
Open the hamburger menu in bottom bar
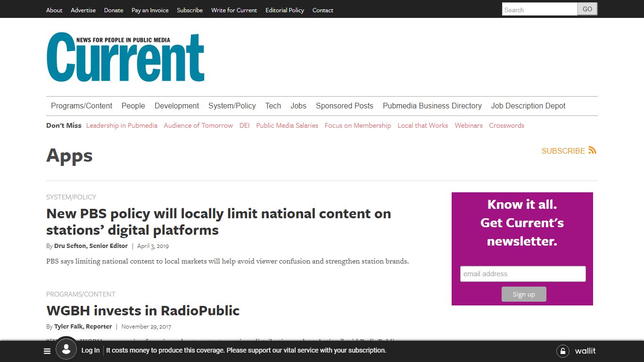pyautogui.click(x=47, y=351)
